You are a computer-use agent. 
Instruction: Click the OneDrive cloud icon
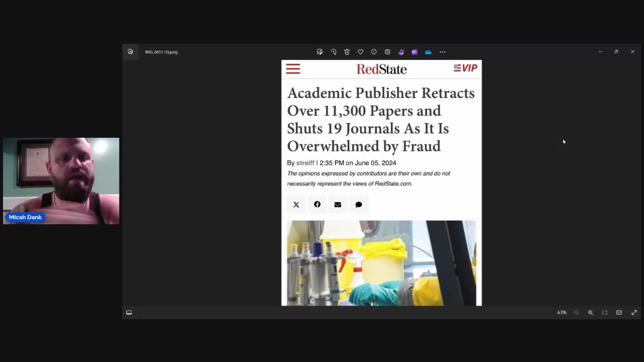428,52
